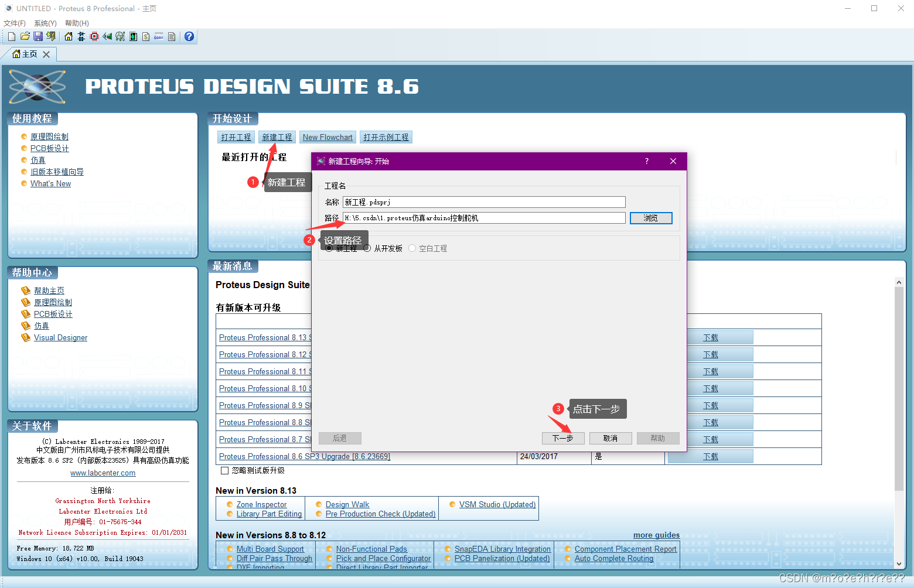Open the Auto Complete Routing link
Image resolution: width=914 pixels, height=588 pixels.
[614, 558]
